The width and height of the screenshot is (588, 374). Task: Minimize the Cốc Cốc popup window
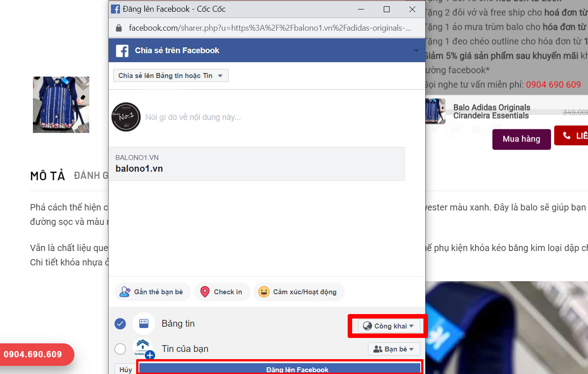(x=361, y=9)
